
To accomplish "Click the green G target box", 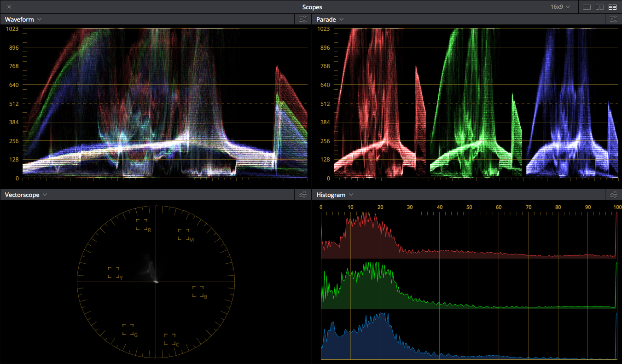I will coord(128,329).
